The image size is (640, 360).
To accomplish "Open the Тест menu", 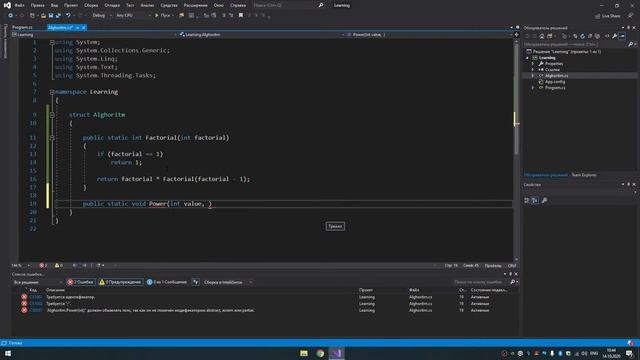I will (130, 5).
